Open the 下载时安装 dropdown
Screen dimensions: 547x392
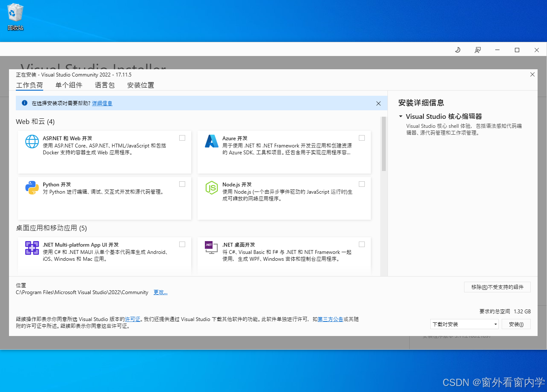tap(464, 324)
